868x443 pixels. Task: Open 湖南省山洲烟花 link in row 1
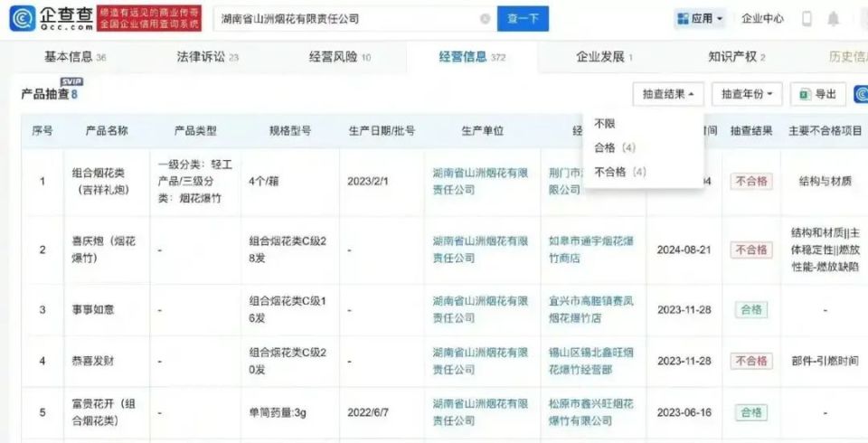pyautogui.click(x=480, y=181)
